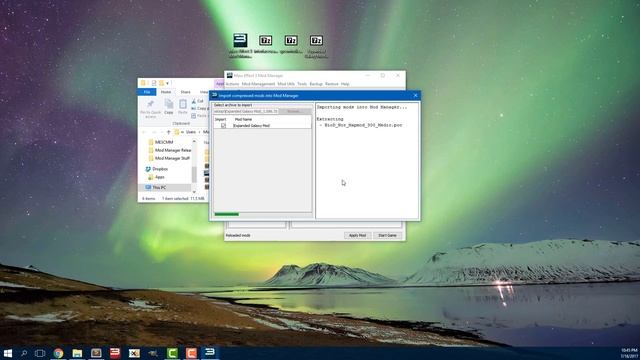Viewport: 640px width, 360px height.
Task: Click Mod Name column header
Action: click(243, 120)
